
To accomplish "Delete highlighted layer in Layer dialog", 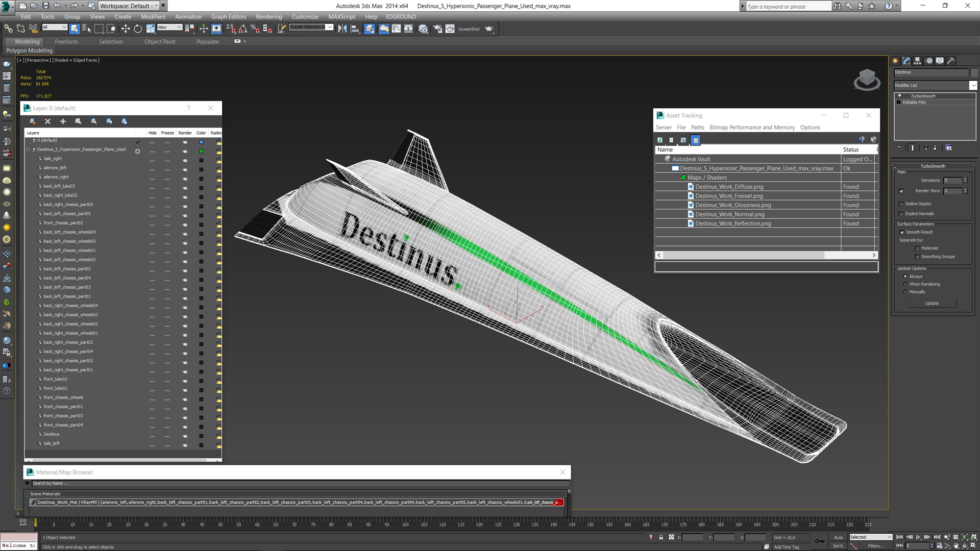I will [x=47, y=121].
